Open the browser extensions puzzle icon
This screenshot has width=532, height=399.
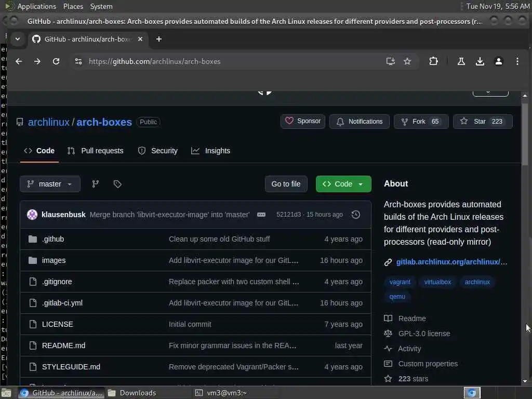(433, 61)
